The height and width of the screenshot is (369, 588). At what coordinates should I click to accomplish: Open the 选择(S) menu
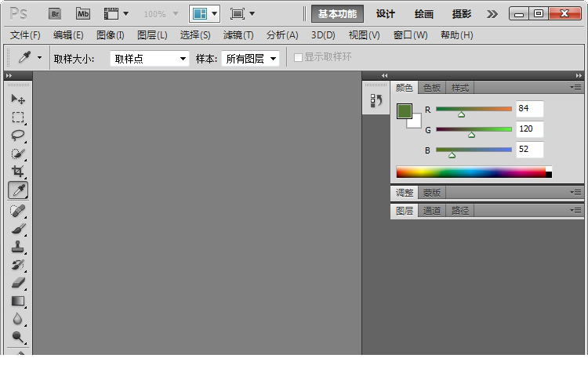pos(195,35)
